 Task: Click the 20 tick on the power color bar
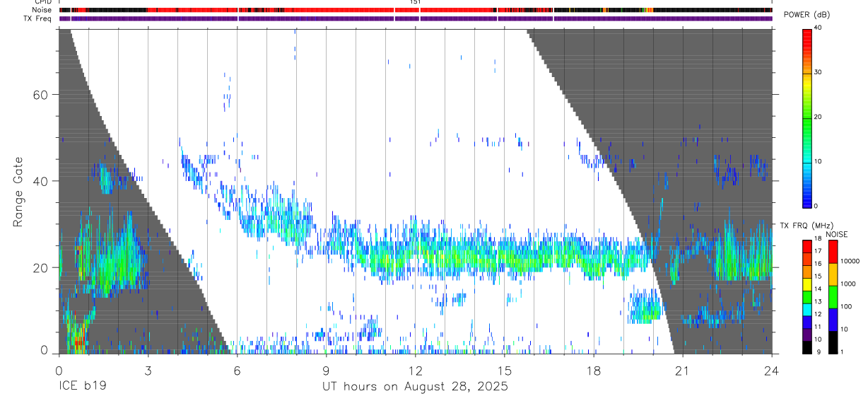tap(819, 117)
